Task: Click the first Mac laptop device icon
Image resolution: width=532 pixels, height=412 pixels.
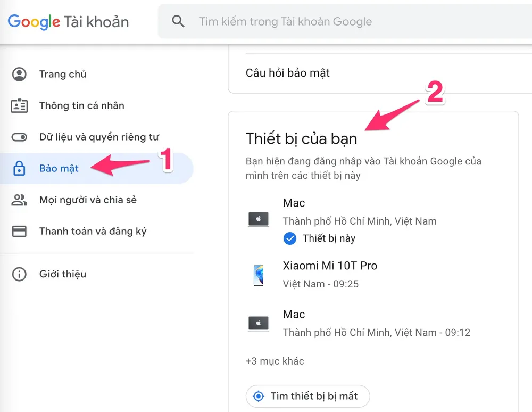Action: coord(259,220)
